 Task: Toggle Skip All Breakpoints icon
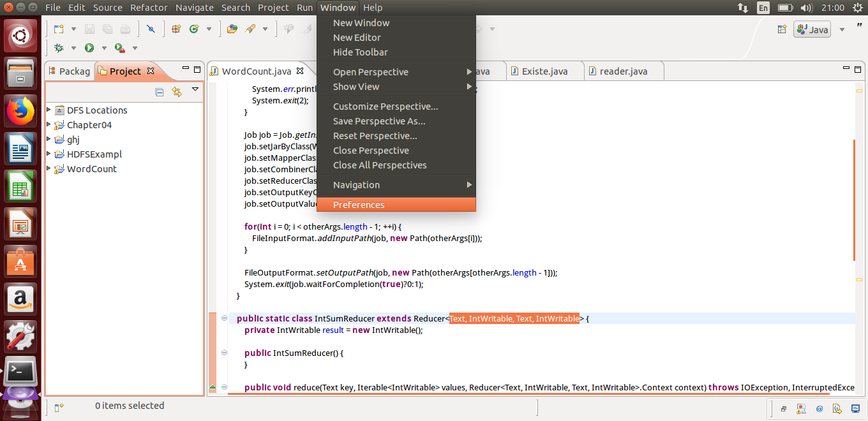[151, 29]
